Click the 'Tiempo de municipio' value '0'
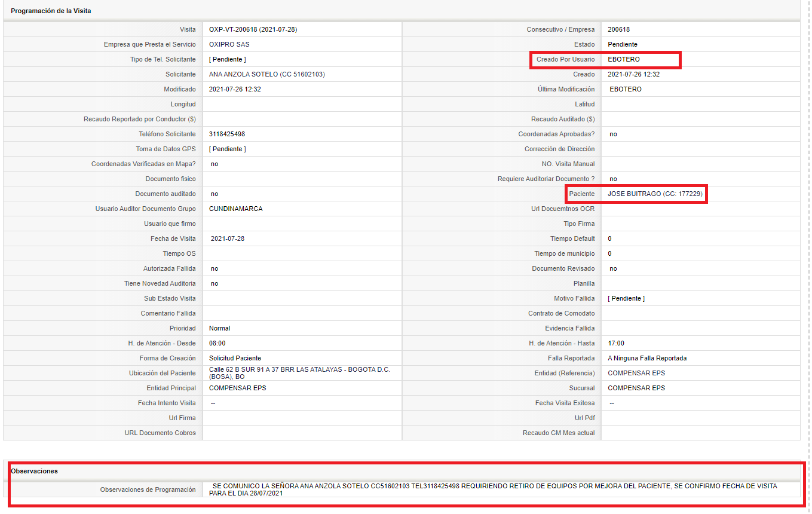812x514 pixels. (609, 253)
